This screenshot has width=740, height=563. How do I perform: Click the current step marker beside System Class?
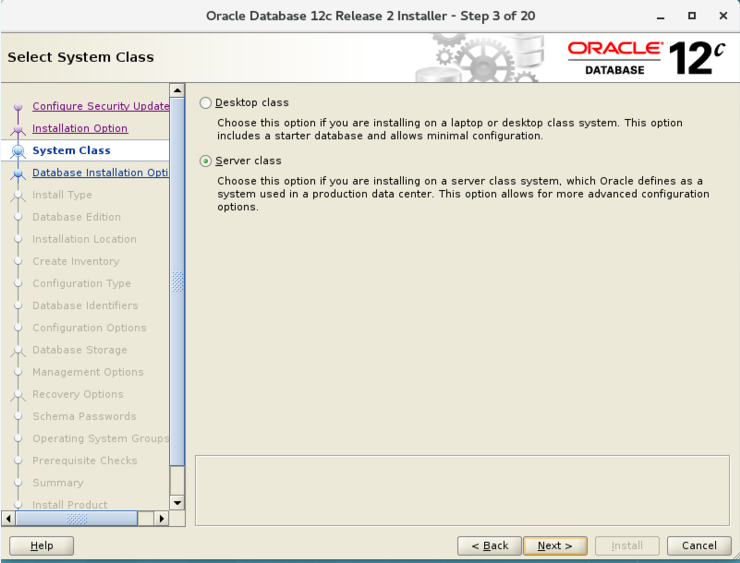[18, 151]
